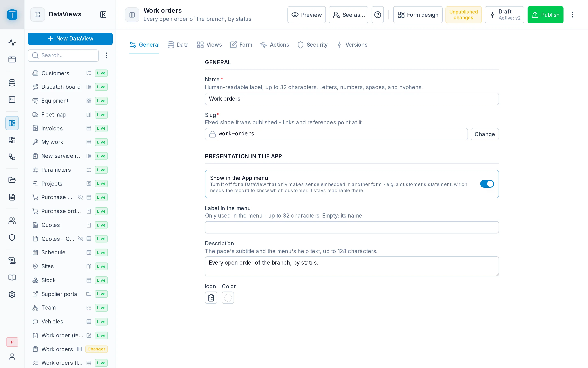This screenshot has width=588, height=368.
Task: Click the Label in the menu field
Action: click(352, 227)
